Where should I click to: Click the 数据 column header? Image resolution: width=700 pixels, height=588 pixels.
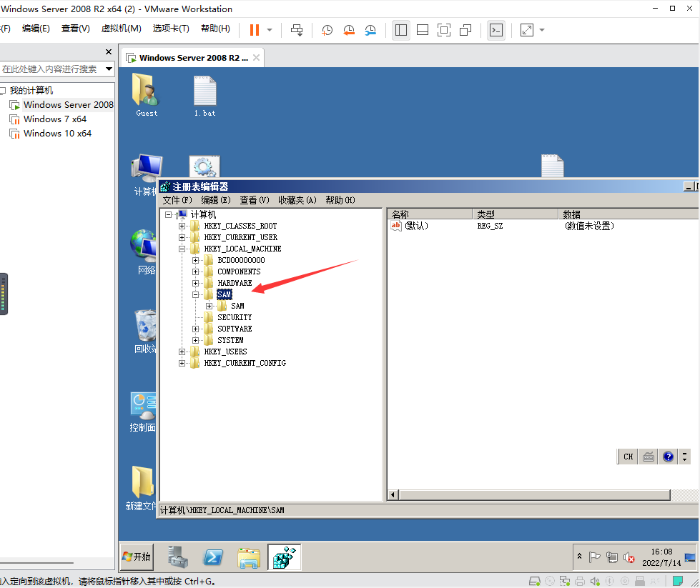628,214
